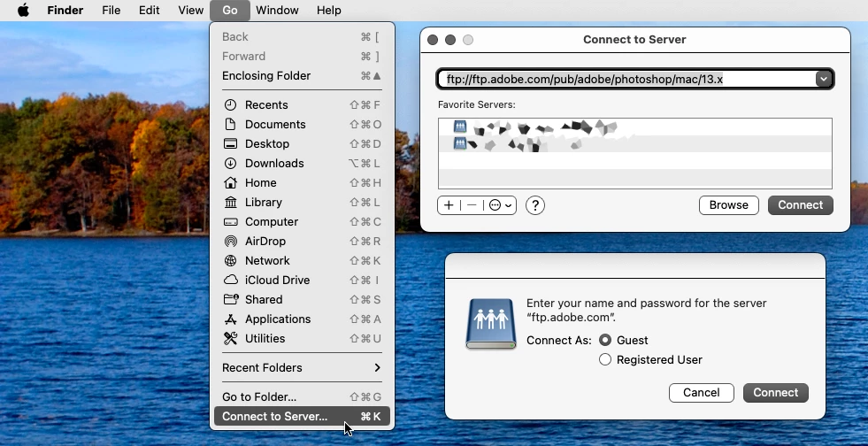
Task: Click Cancel in login dialog
Action: (701, 393)
